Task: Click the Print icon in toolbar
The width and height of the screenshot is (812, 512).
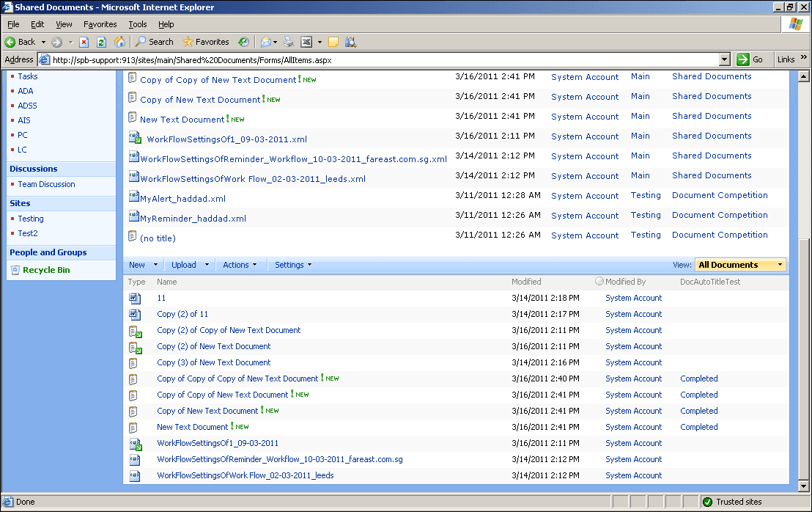Action: [289, 42]
